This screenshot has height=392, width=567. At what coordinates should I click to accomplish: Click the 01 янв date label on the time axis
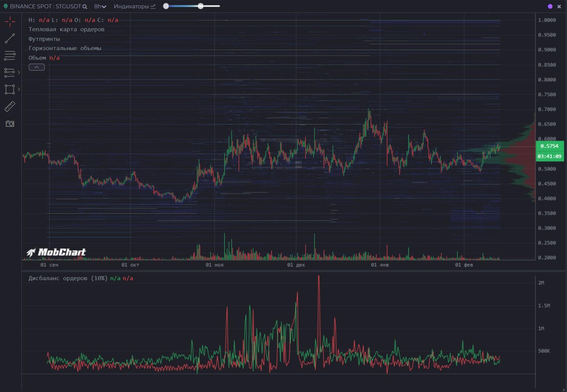pyautogui.click(x=380, y=265)
